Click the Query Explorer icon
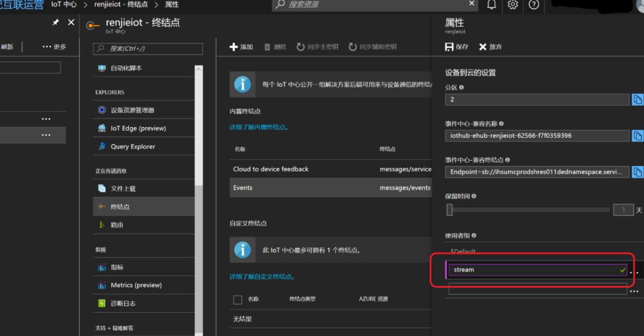Viewport: 644px width, 336px height. coord(102,146)
